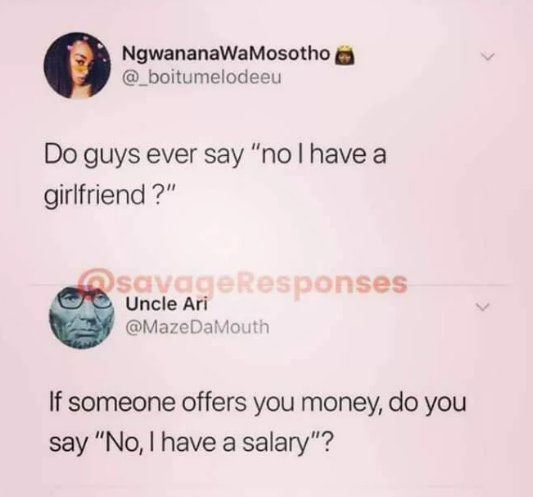Viewport: 533px width, 497px height.
Task: Open the Uncle Ari display name
Action: pos(167,304)
